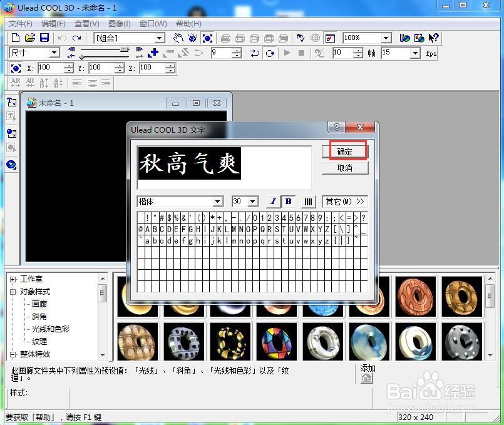Viewport: 504px width, 425px height.
Task: Click the frame count field showing 10
Action: click(343, 53)
